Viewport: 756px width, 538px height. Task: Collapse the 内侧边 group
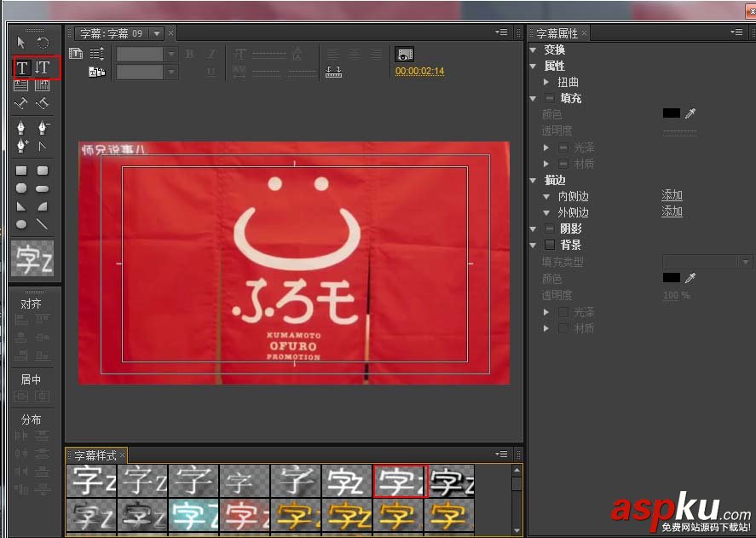545,197
